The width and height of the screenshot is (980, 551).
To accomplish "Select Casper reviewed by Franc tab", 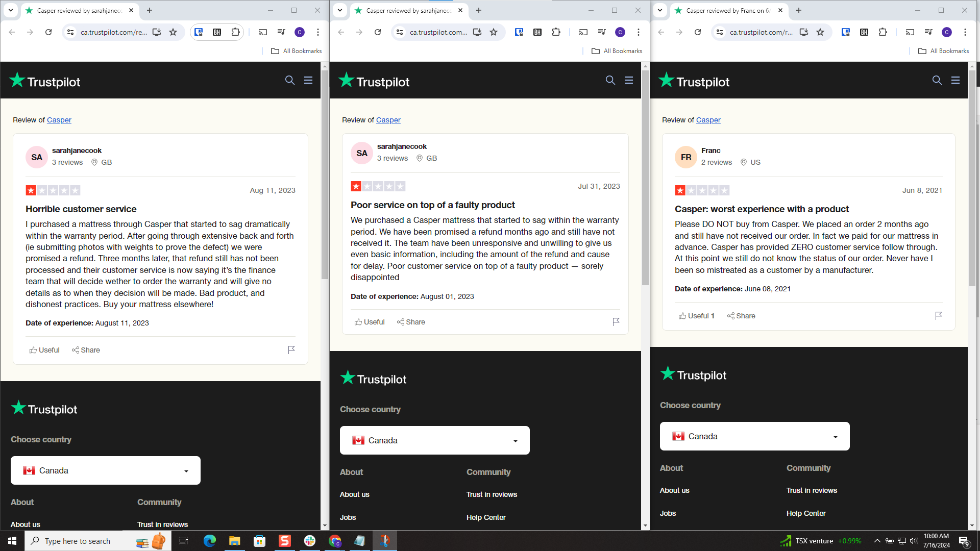I will tap(728, 10).
